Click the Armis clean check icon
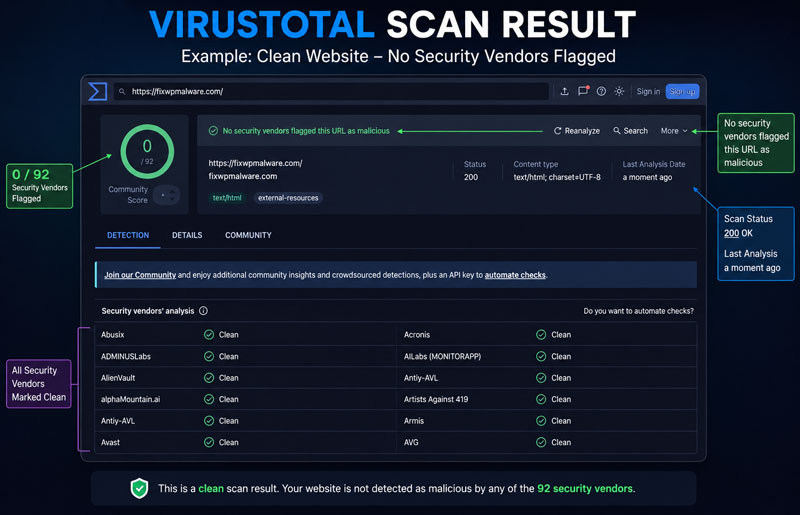The width and height of the screenshot is (800, 515). [x=541, y=421]
